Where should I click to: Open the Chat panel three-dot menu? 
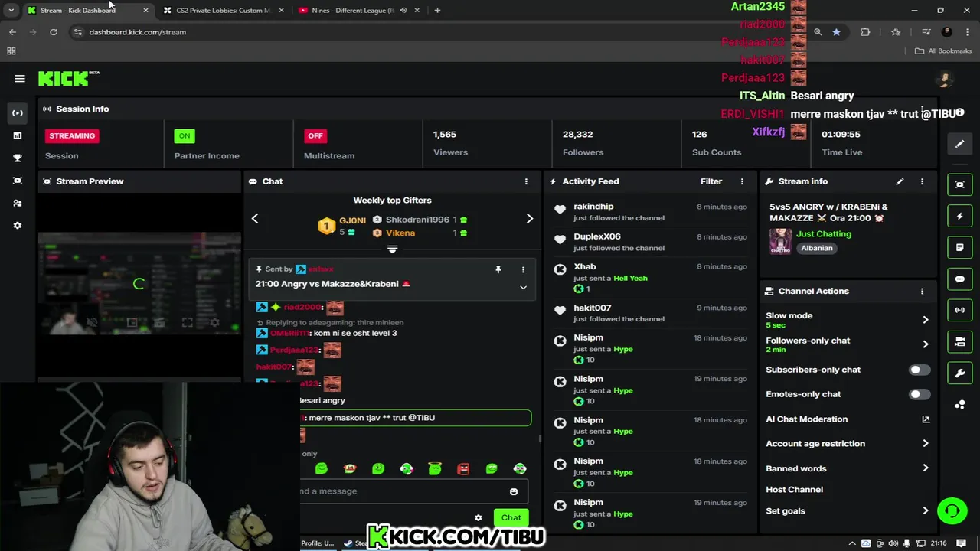point(526,181)
